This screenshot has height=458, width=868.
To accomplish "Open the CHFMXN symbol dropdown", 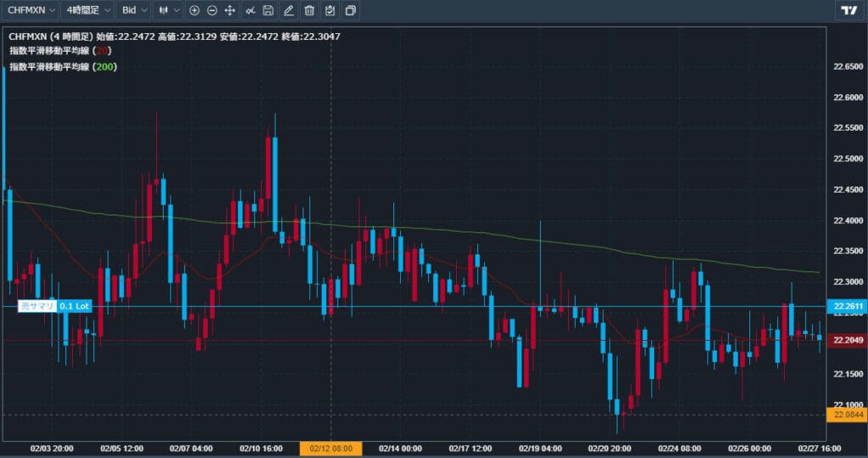I will (32, 10).
